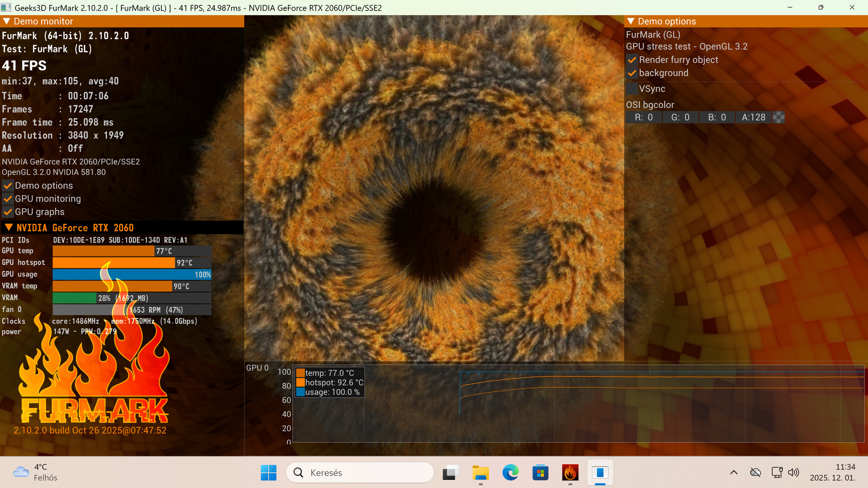Screen dimensions: 868x488
Task: Toggle Render furry object checkbox
Action: click(x=632, y=60)
